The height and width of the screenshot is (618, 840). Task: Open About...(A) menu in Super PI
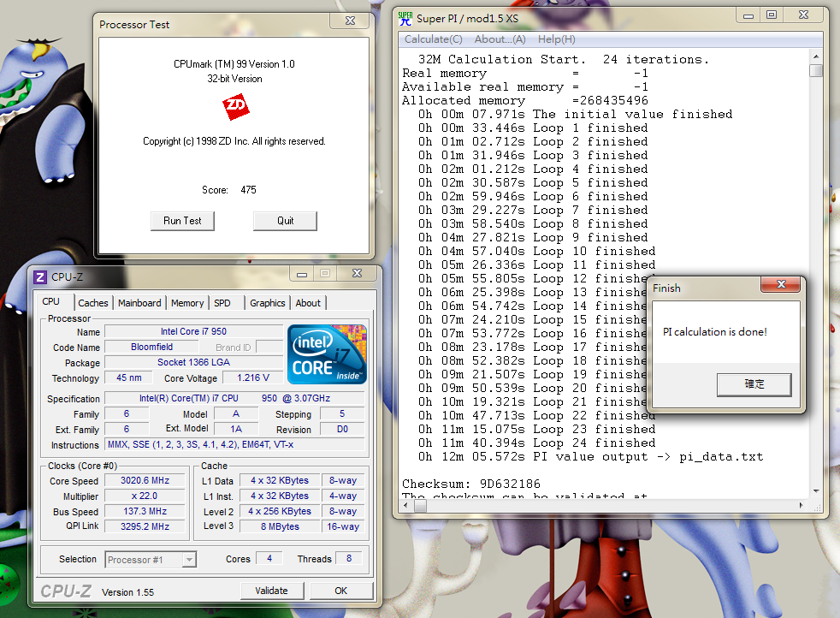click(500, 39)
